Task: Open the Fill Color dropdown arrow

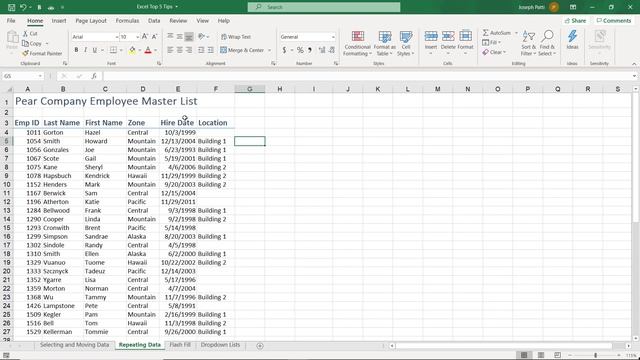Action: [x=140, y=50]
